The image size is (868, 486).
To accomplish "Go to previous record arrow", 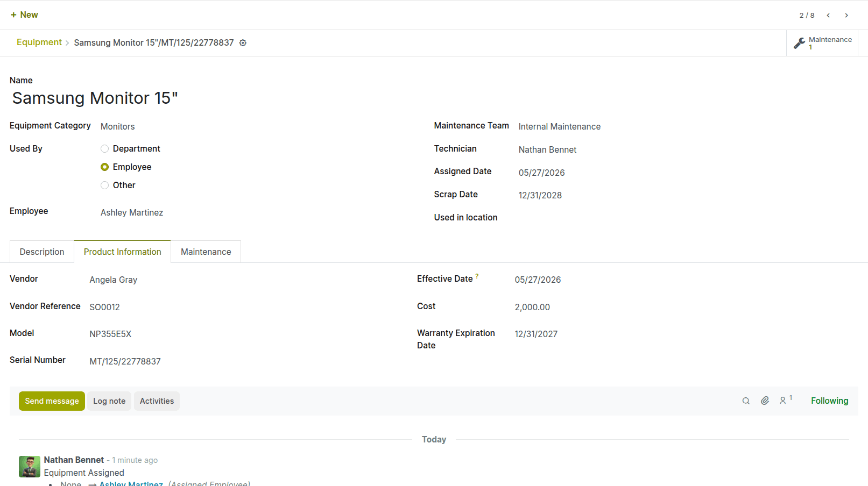I will [829, 15].
